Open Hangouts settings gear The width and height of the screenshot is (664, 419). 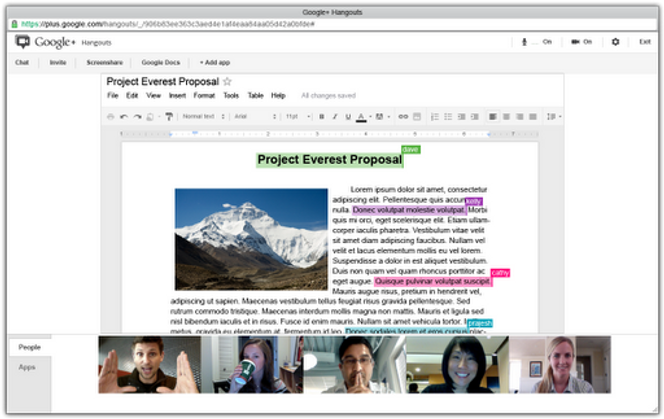tap(615, 42)
